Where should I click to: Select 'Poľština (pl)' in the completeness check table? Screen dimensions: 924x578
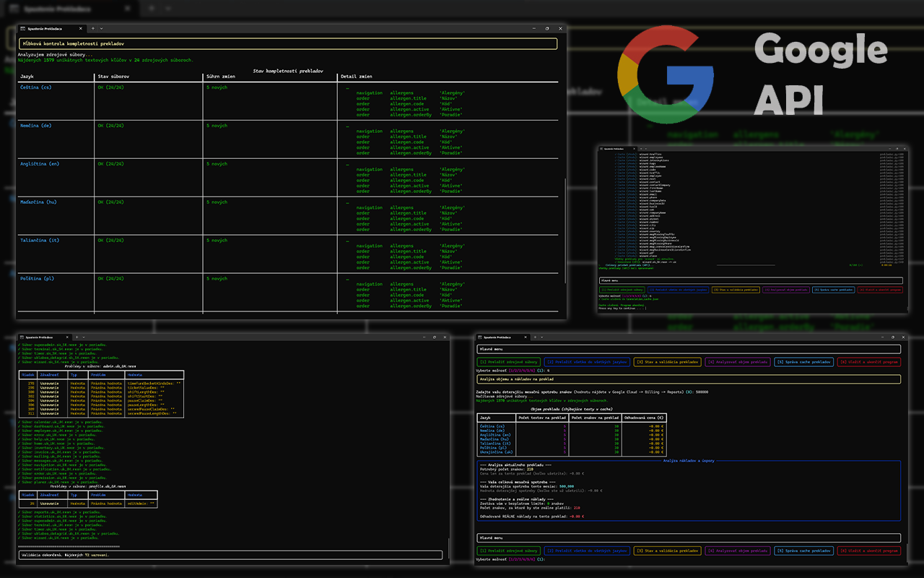pos(36,279)
